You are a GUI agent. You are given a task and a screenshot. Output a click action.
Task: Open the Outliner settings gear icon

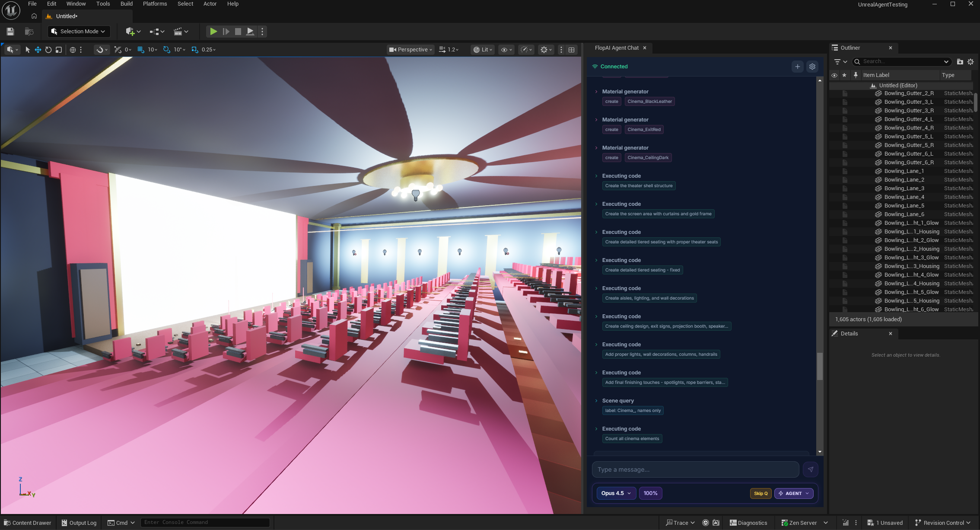(x=971, y=61)
